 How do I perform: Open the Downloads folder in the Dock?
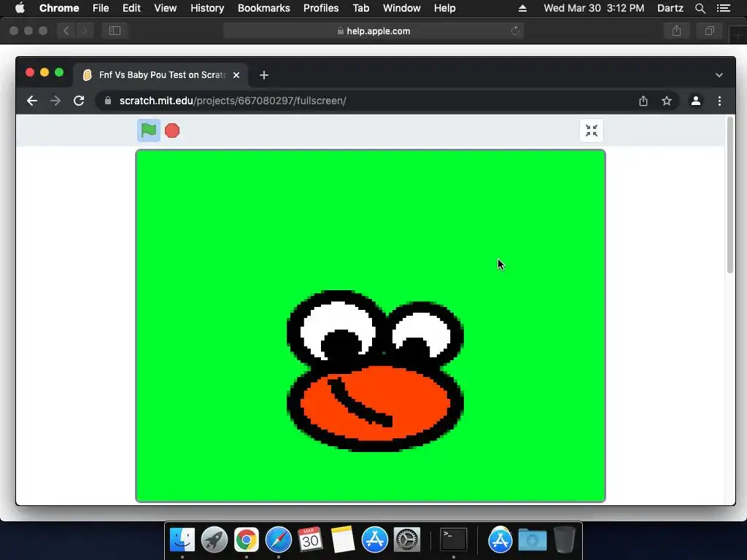[532, 540]
